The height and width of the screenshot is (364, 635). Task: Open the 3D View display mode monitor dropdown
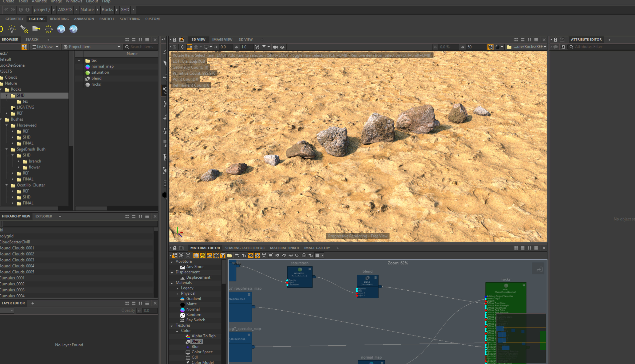208,47
